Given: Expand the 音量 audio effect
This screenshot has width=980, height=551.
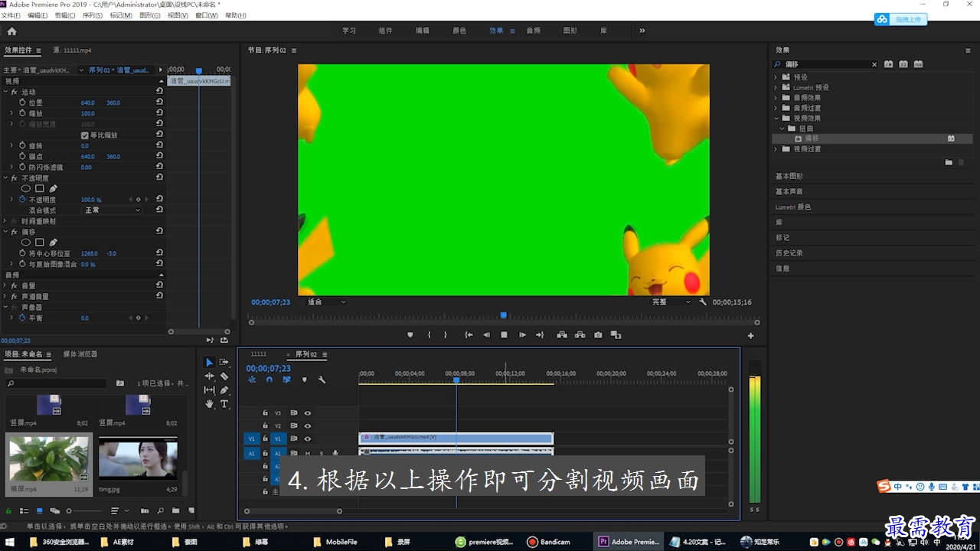Looking at the screenshot, I should coord(5,285).
